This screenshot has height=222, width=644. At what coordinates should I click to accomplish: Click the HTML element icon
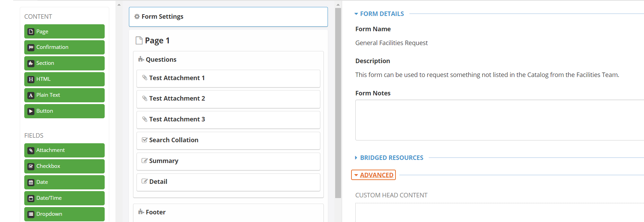31,79
